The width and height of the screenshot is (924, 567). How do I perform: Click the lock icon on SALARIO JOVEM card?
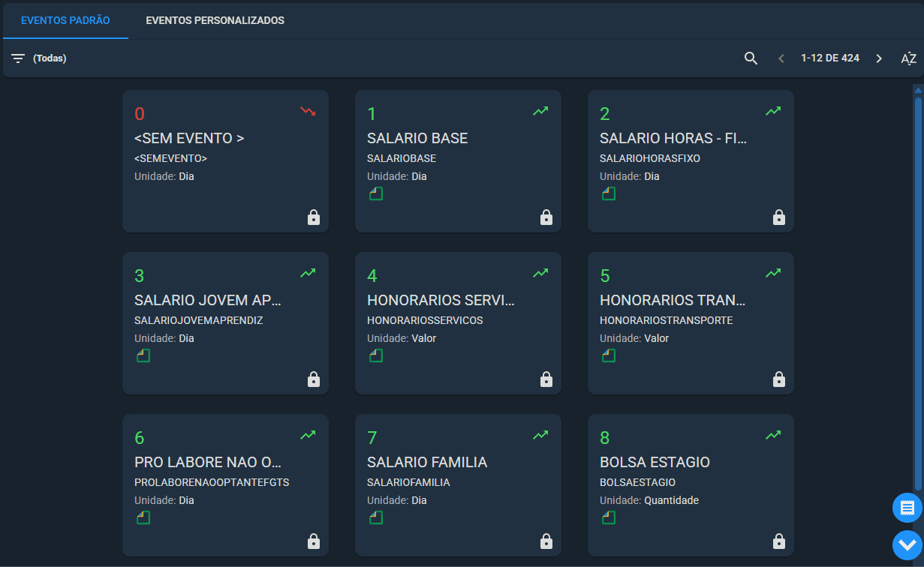(x=314, y=379)
